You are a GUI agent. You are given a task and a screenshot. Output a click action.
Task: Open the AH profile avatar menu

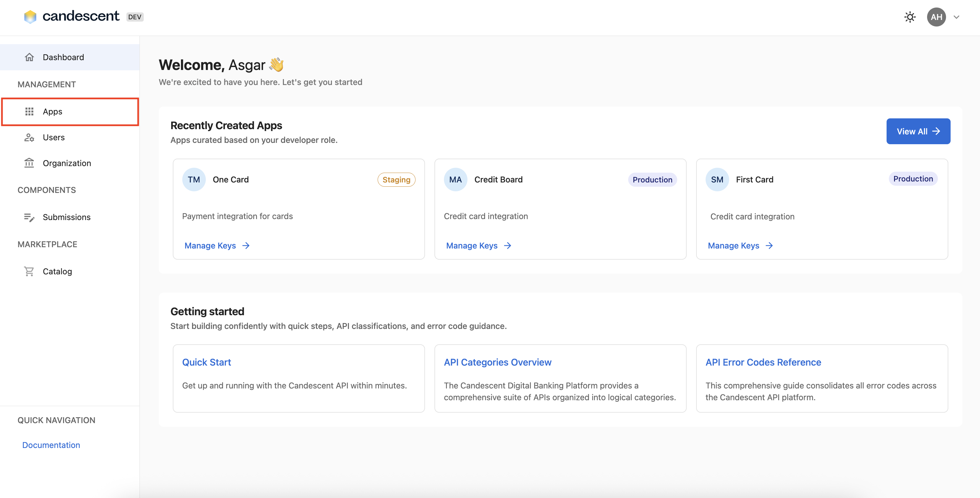click(x=936, y=17)
